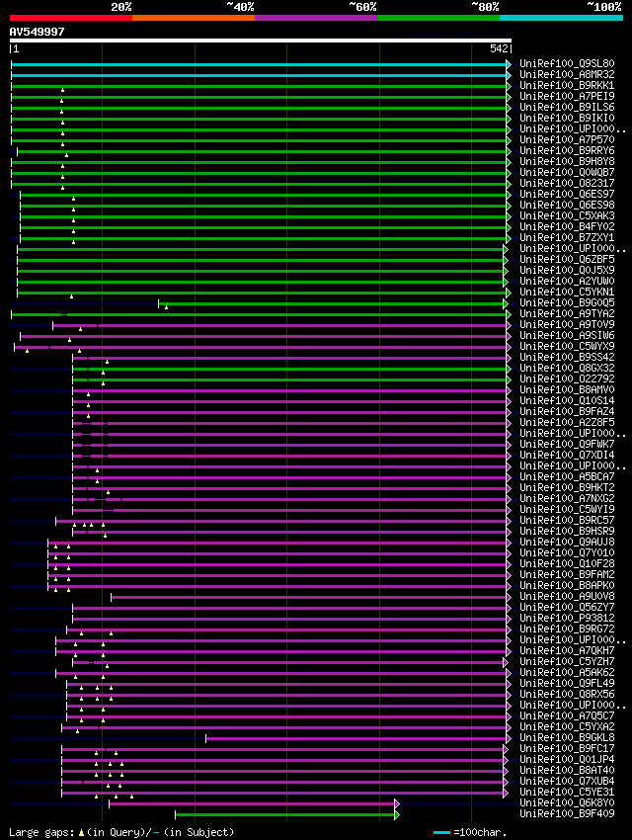Select the UniRef100_A2Z8F5 label
The height and width of the screenshot is (840, 632).
coord(567,423)
